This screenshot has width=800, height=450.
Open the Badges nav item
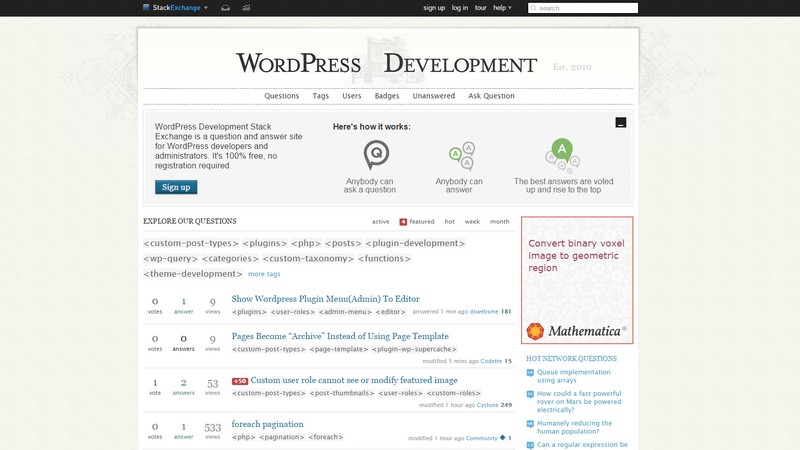387,96
